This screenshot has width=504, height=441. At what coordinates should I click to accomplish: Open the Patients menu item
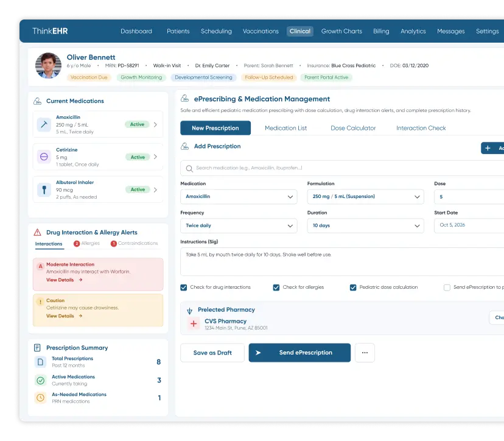pos(178,31)
